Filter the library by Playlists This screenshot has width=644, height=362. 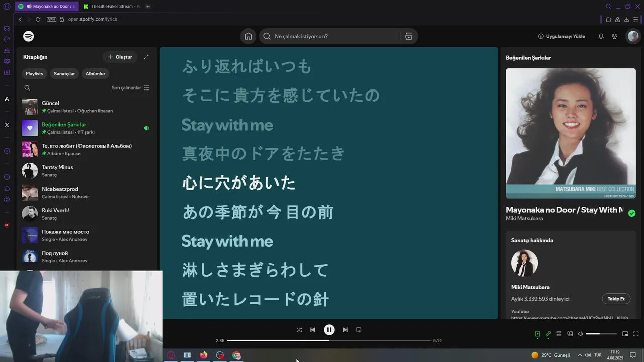pos(35,74)
